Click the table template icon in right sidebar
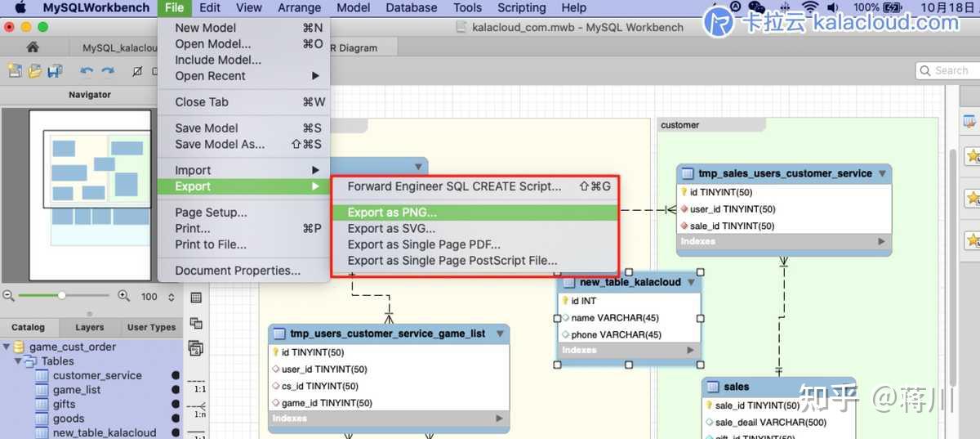Screen dimensions: 980x439 tap(971, 122)
